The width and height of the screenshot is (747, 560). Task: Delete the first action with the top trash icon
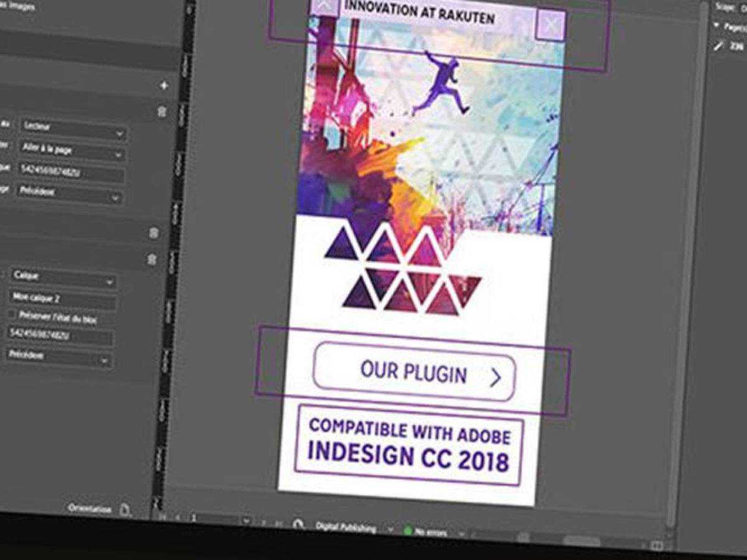point(162,112)
